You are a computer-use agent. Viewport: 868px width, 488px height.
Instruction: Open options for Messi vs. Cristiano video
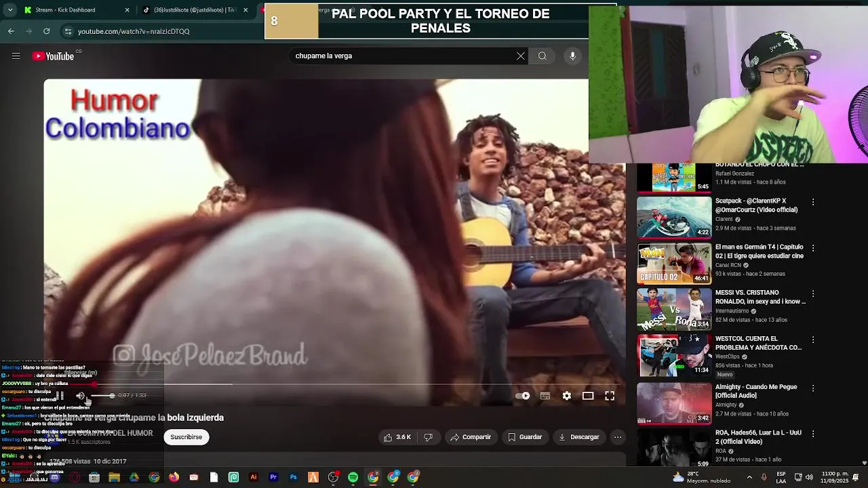813,293
